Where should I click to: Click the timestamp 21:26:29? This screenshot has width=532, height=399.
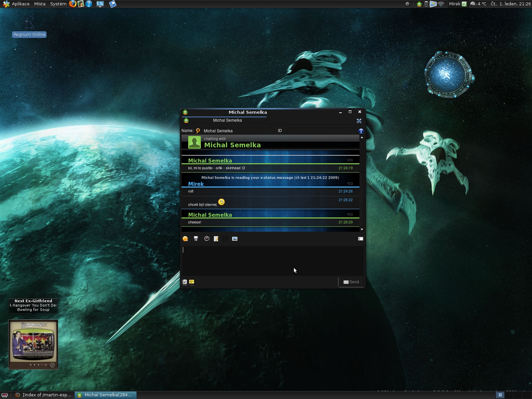coord(345,222)
